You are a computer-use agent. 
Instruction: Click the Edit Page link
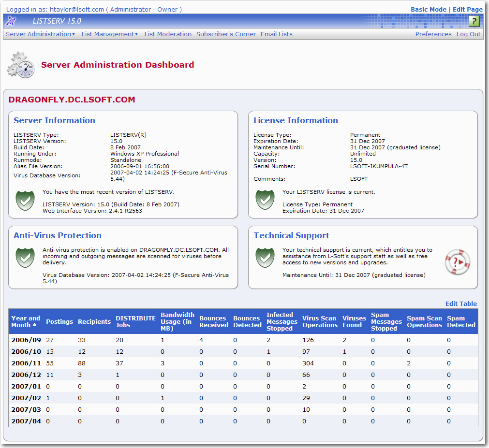tap(468, 9)
